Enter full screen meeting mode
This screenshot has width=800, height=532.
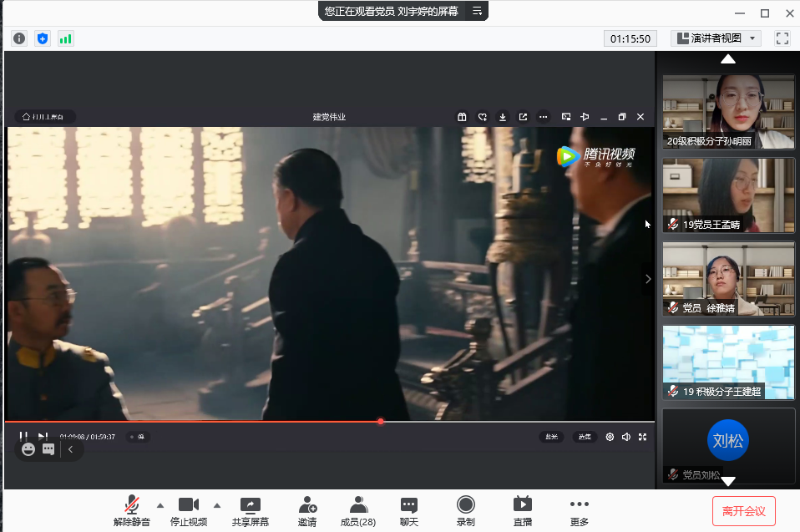click(x=782, y=38)
